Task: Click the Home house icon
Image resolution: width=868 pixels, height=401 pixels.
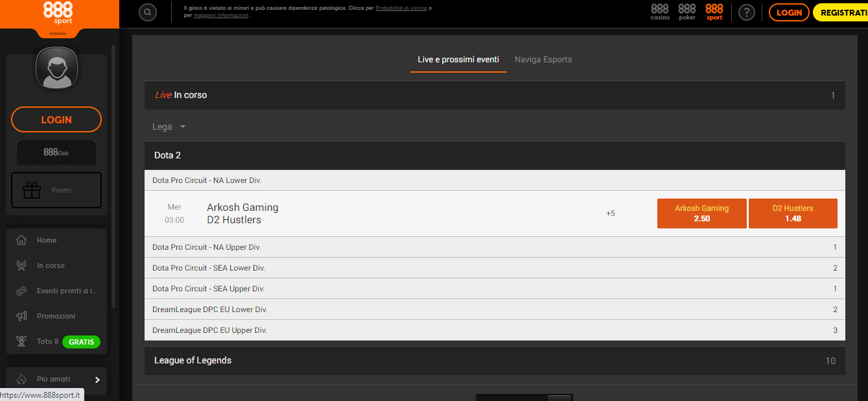Action: [x=22, y=240]
